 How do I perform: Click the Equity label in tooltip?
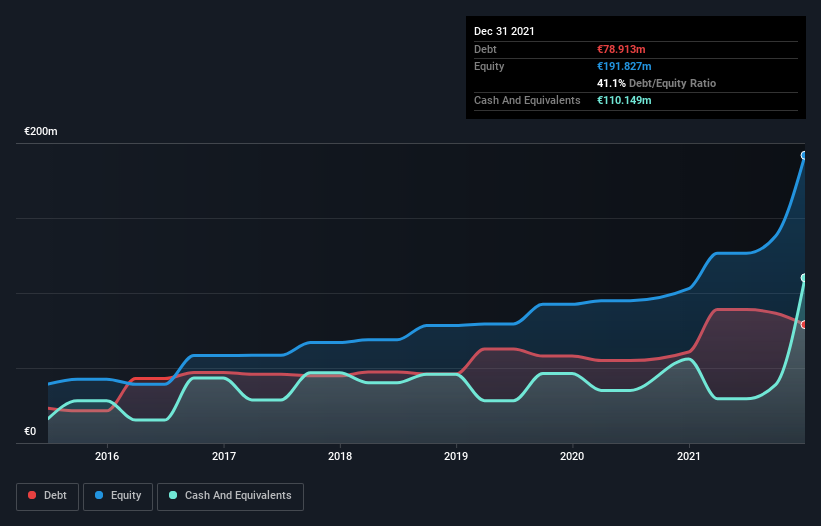pyautogui.click(x=489, y=66)
